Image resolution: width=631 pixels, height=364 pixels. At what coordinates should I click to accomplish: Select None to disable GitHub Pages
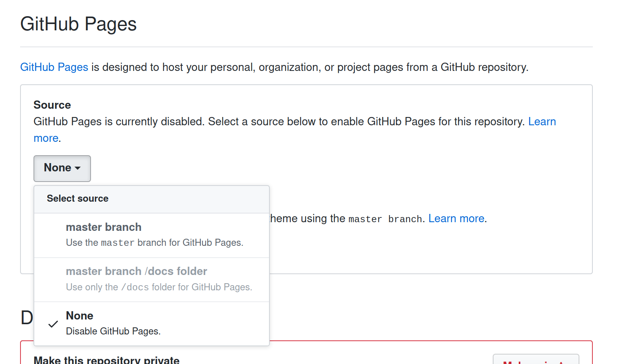coord(152,324)
